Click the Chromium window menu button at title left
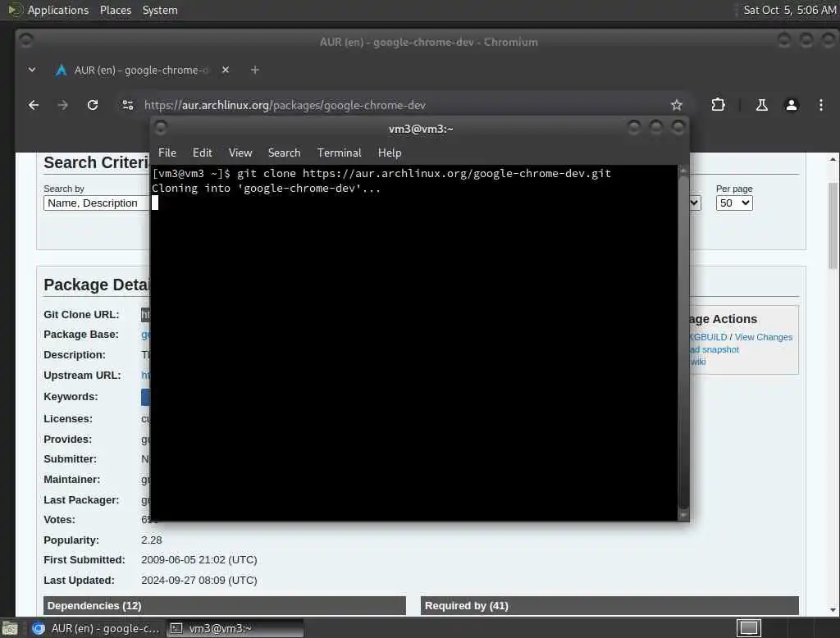 click(25, 39)
